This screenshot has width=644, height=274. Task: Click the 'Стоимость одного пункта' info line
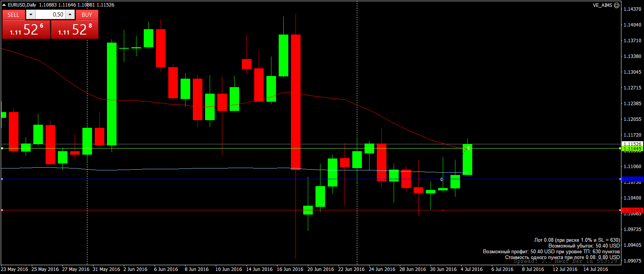point(562,257)
